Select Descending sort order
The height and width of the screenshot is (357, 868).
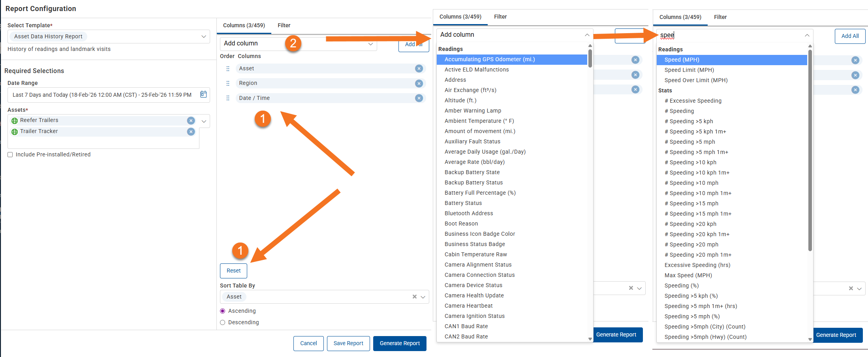(x=223, y=323)
